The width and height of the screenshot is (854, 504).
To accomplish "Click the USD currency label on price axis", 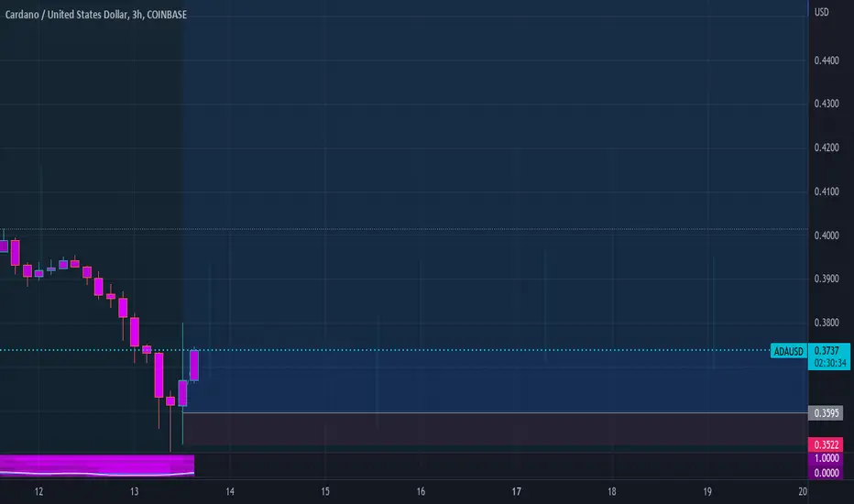I will 821,12.
